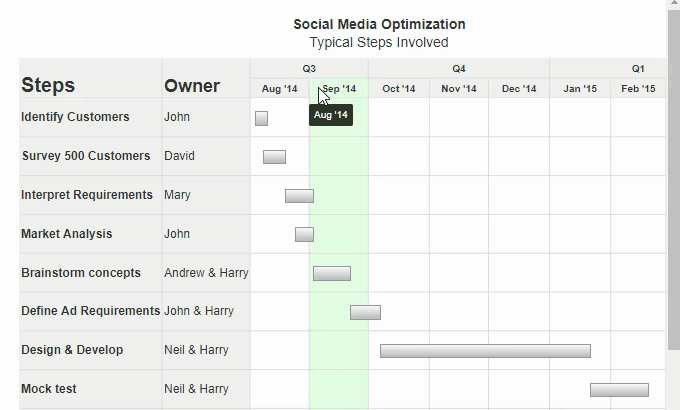Click the Jan '15 month header

tap(580, 89)
